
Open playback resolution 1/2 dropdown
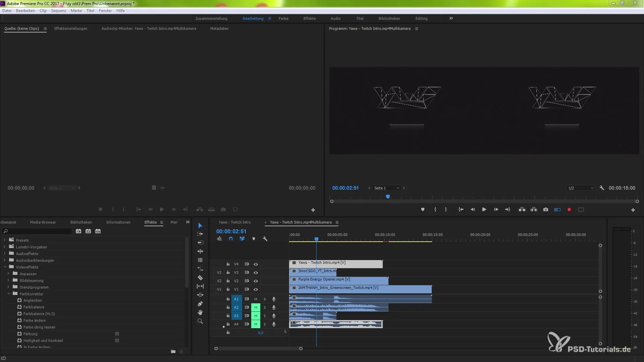tap(581, 188)
